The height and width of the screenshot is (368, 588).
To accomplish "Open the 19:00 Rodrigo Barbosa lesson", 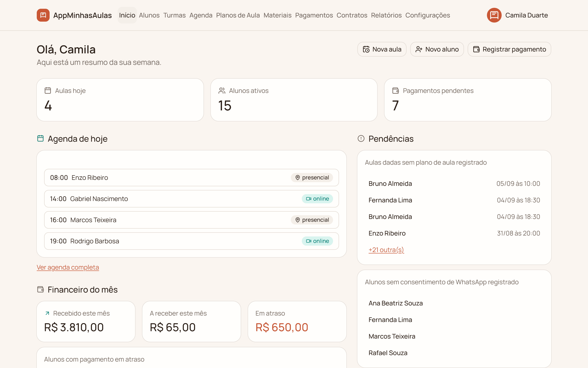I will [192, 241].
